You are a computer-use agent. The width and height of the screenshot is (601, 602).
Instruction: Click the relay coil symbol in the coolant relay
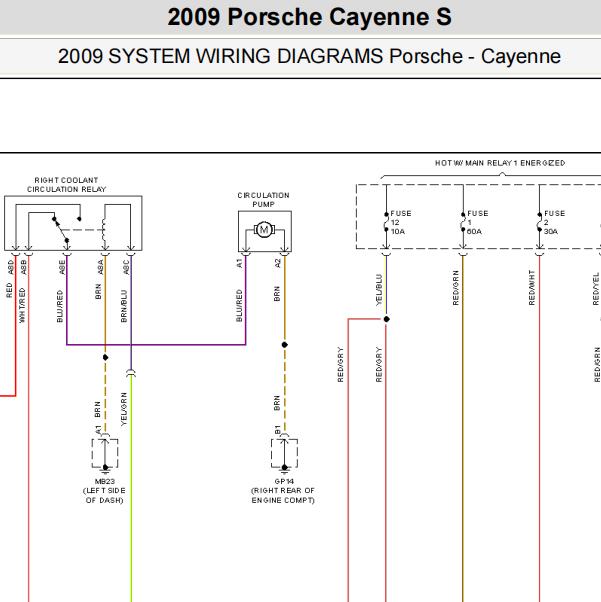click(104, 230)
